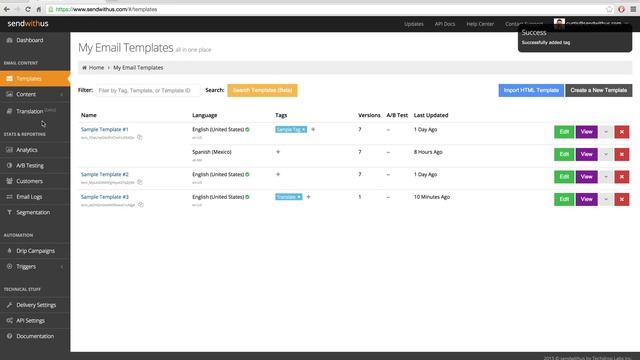The height and width of the screenshot is (360, 640).
Task: Remove the Sample Tag from Template #1
Action: coord(304,129)
